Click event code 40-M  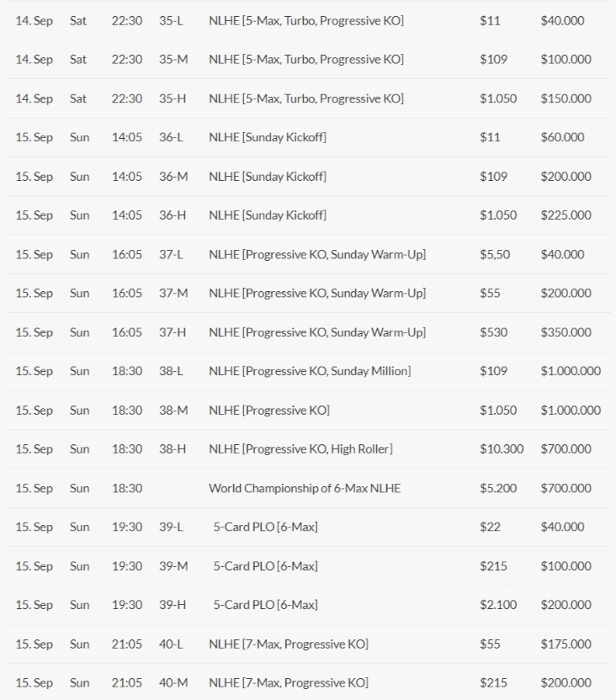click(x=173, y=683)
